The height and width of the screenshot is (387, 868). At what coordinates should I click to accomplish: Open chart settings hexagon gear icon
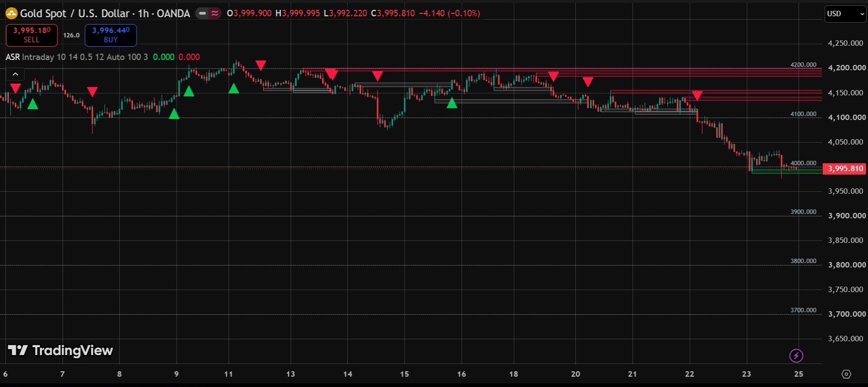(x=846, y=374)
